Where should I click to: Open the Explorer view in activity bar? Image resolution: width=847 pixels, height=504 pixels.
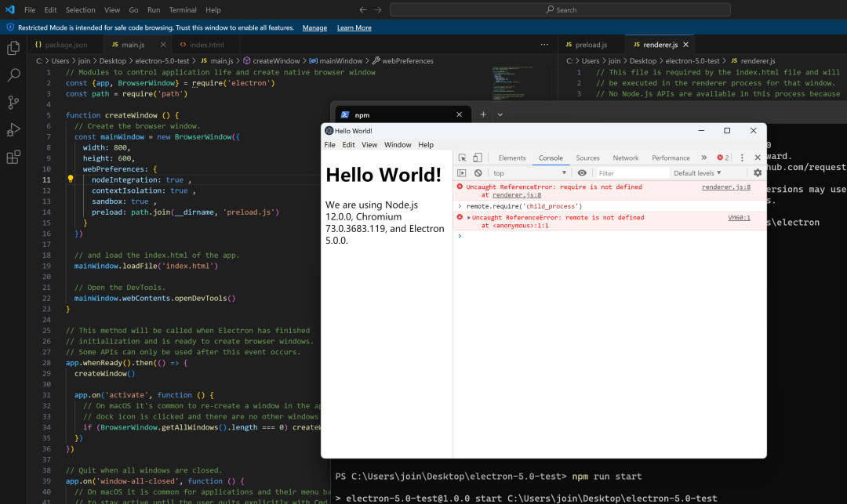pyautogui.click(x=13, y=49)
